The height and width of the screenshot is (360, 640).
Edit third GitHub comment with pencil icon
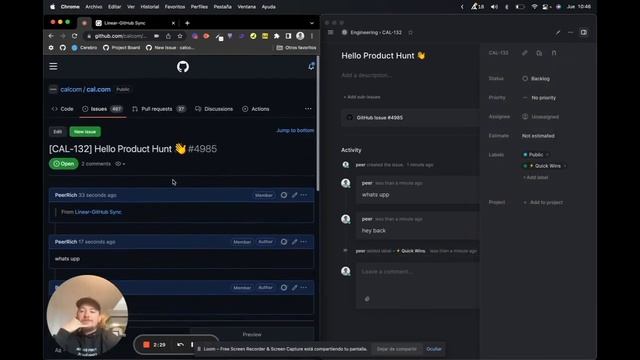pos(294,287)
